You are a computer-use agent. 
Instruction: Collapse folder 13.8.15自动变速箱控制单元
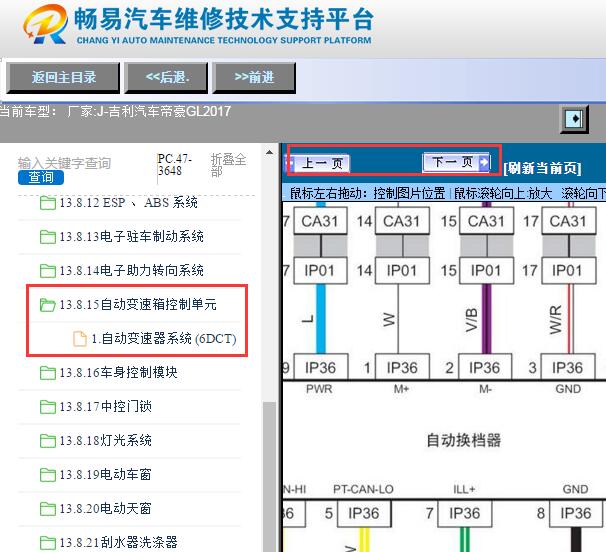pos(128,305)
